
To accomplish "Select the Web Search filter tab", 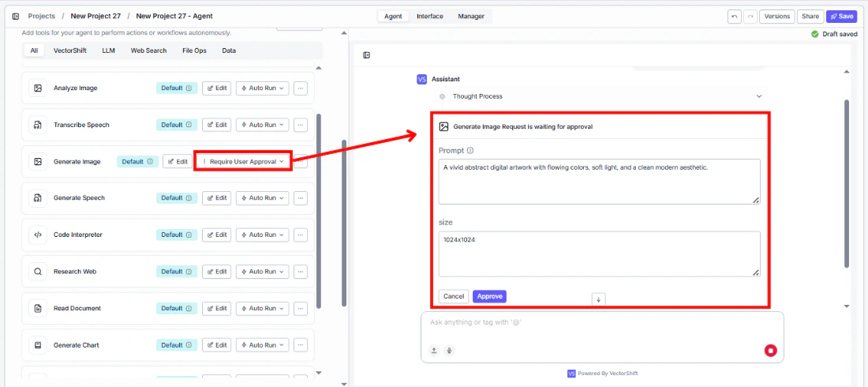I will pyautogui.click(x=148, y=51).
